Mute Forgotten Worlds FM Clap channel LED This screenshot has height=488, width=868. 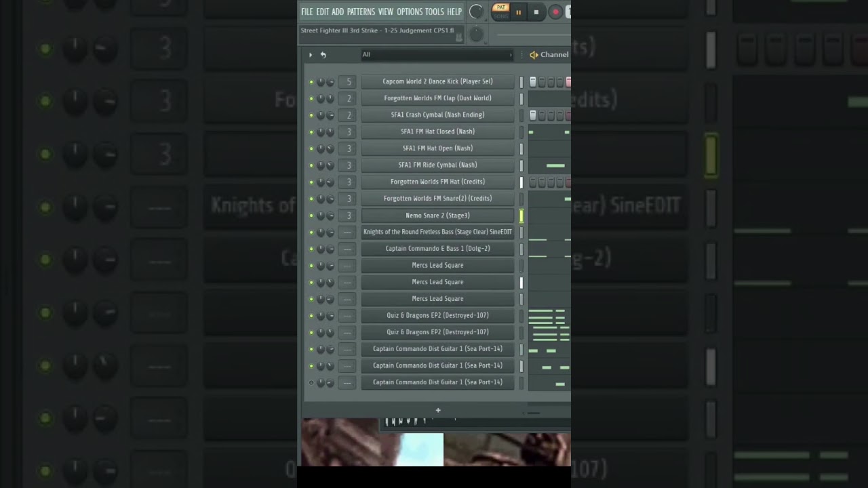(311, 98)
